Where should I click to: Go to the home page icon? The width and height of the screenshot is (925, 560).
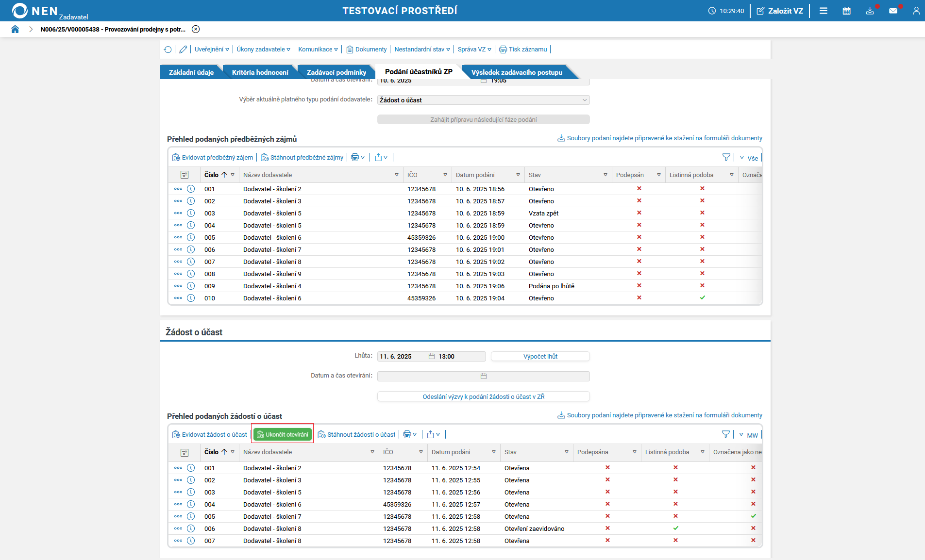(15, 29)
